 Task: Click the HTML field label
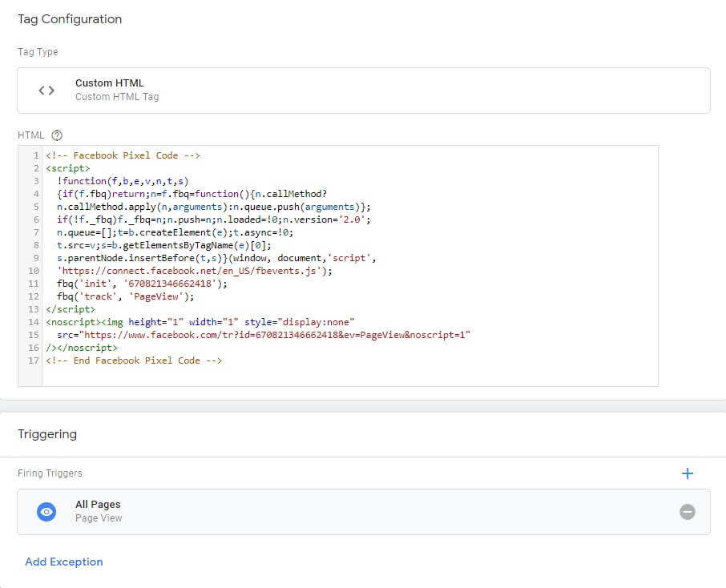pos(30,135)
